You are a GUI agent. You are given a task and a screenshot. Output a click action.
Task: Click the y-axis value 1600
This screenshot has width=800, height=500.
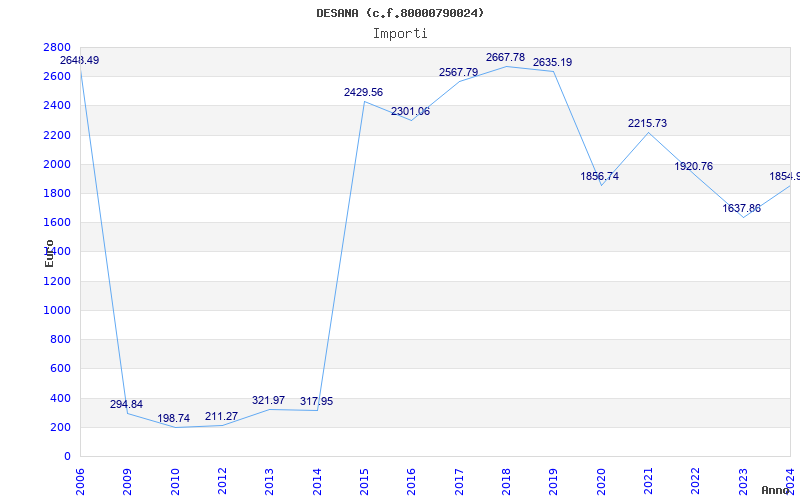click(x=57, y=222)
